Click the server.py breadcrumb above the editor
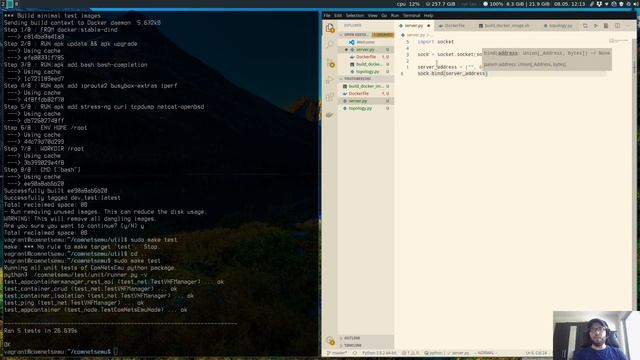This screenshot has width=640, height=360. [416, 35]
